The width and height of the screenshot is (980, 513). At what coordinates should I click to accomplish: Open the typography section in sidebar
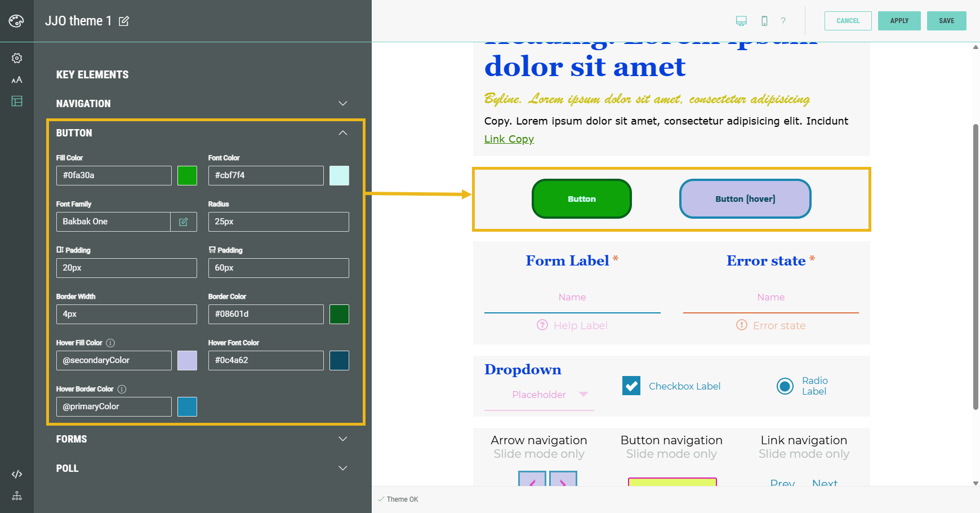(17, 80)
